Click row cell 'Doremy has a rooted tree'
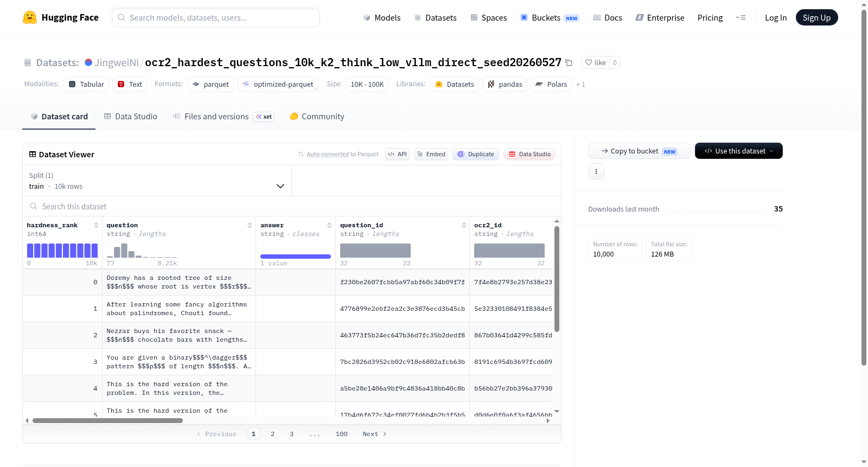This screenshot has width=868, height=467. [179, 282]
